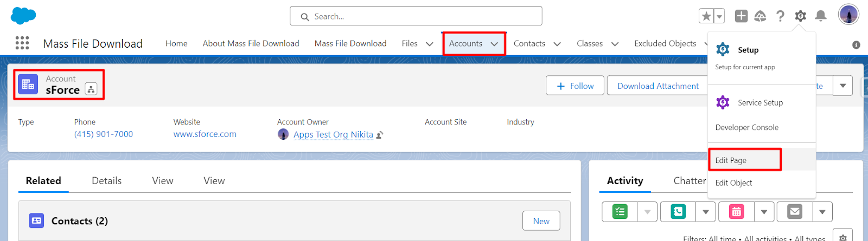
Task: Click the account owner avatar
Action: [x=283, y=134]
